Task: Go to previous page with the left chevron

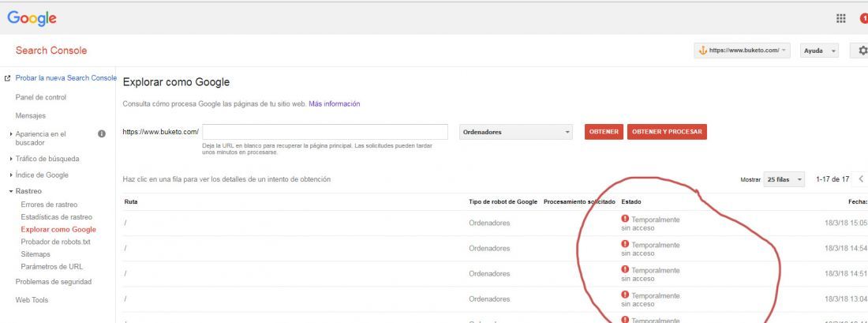Action: (x=861, y=179)
